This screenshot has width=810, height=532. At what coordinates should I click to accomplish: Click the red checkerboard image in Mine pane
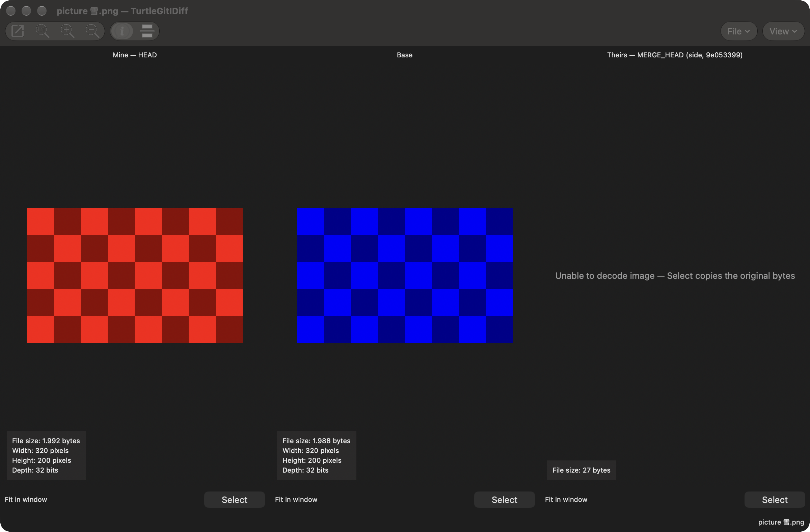click(x=135, y=275)
